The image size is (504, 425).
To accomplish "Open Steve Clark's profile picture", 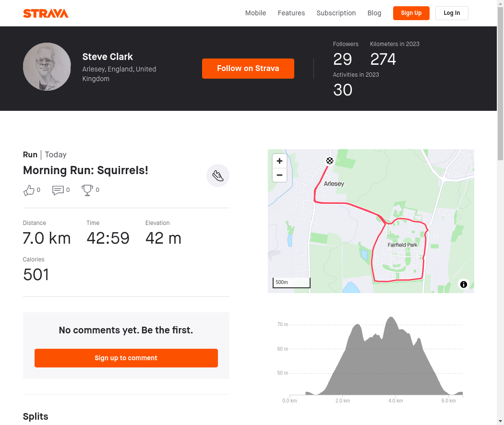I will 47,67.
